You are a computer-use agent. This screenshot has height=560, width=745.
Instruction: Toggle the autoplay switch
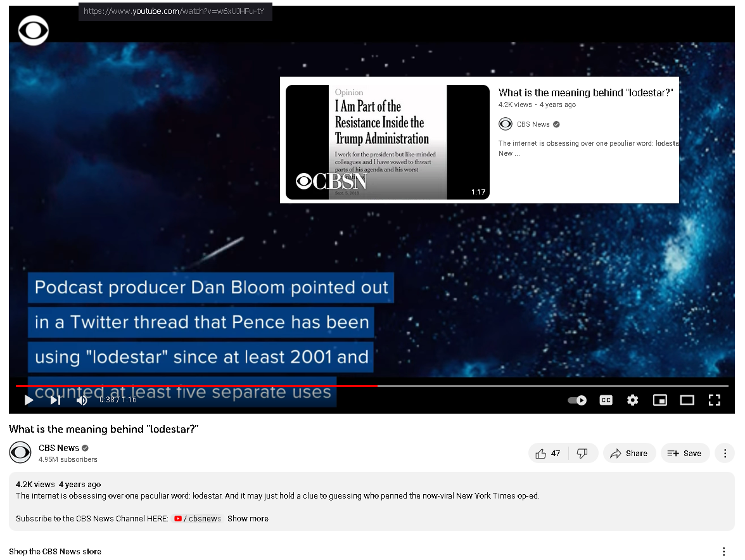coord(577,400)
